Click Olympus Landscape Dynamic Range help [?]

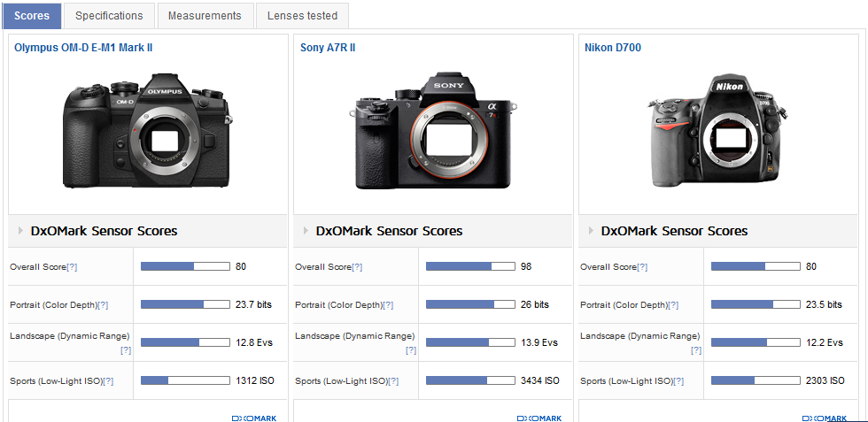coord(125,350)
